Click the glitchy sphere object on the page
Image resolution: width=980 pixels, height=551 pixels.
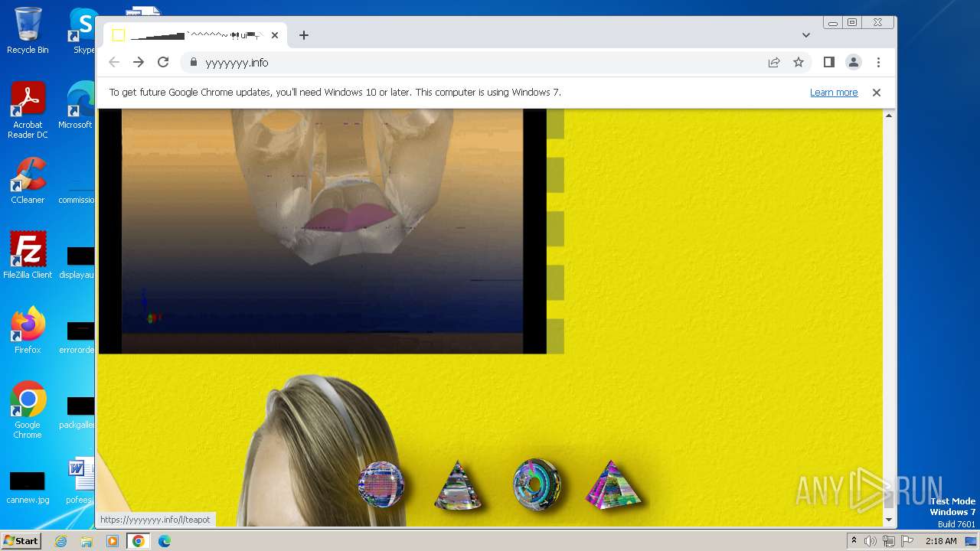click(381, 484)
